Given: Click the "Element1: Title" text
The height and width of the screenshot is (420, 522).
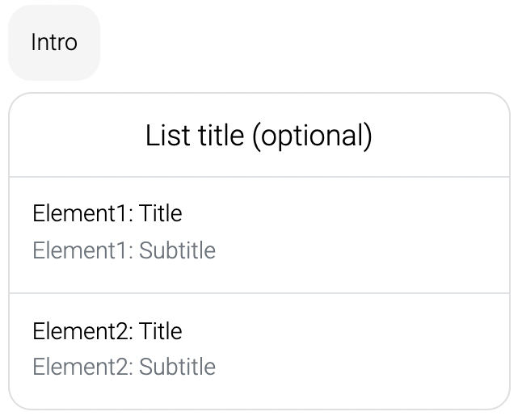Looking at the screenshot, I should pyautogui.click(x=107, y=213).
